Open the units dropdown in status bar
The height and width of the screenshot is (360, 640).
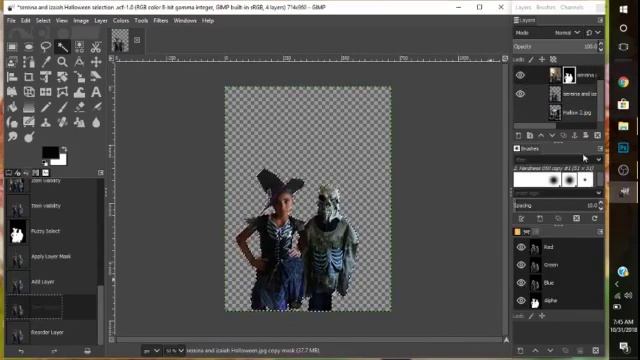(151, 351)
